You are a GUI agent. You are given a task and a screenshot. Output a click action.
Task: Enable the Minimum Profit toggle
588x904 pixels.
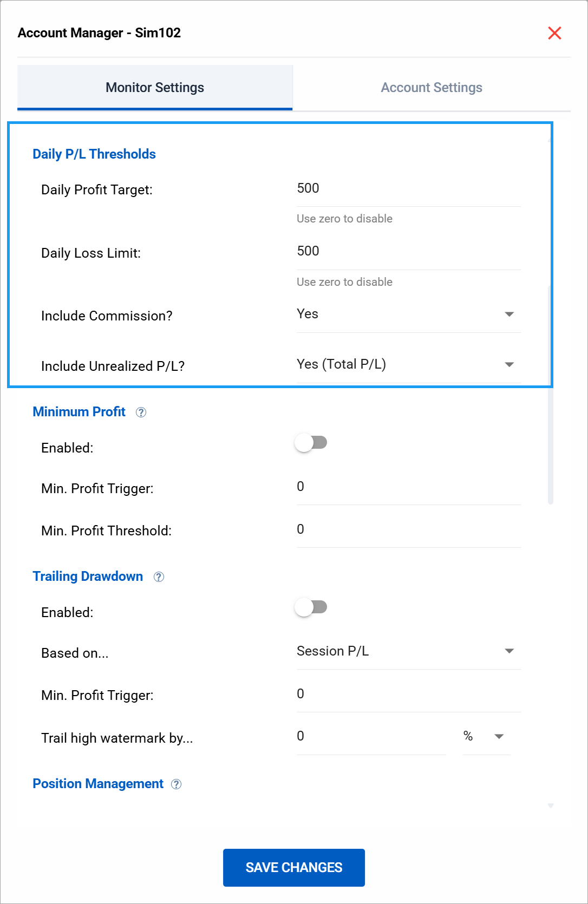pyautogui.click(x=311, y=443)
